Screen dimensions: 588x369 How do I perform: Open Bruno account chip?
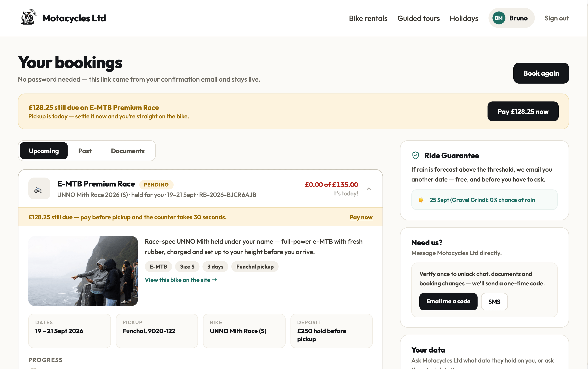coord(511,18)
